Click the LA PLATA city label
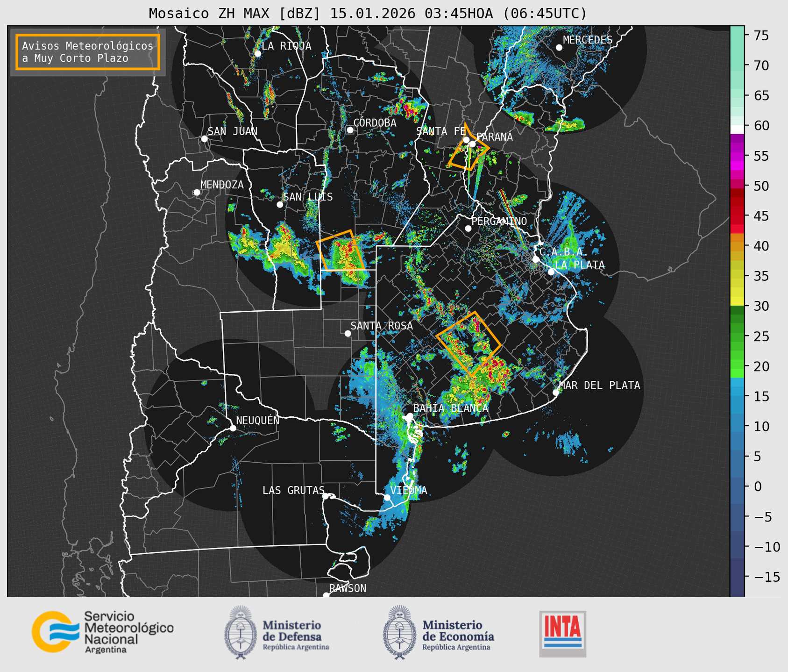The height and width of the screenshot is (672, 788). [580, 265]
